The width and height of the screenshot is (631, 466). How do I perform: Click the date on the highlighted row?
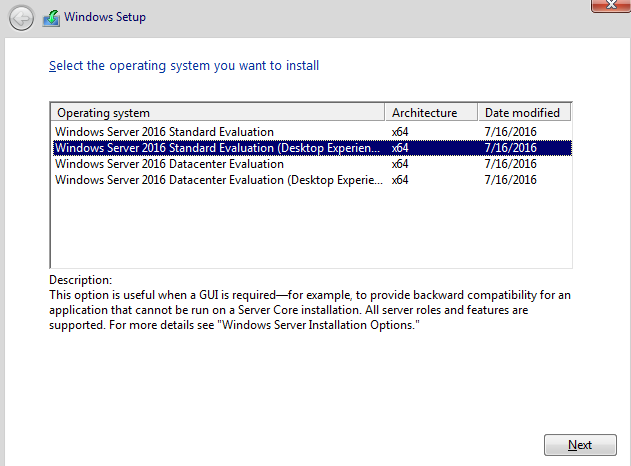(510, 148)
